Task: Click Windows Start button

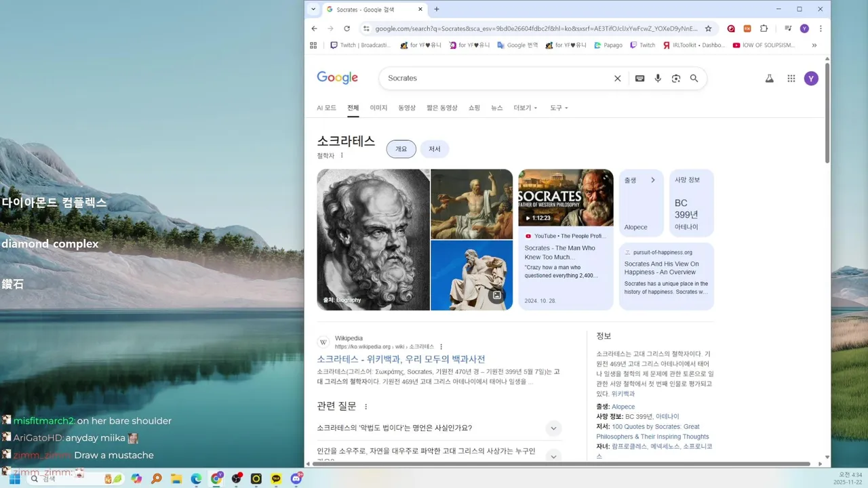Action: coord(14,479)
